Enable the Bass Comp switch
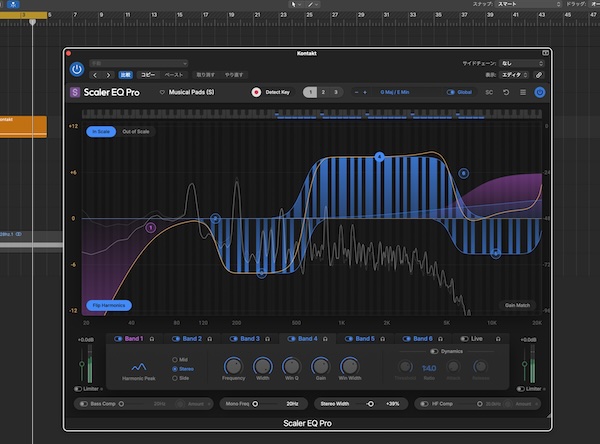The image size is (600, 444). (83, 404)
